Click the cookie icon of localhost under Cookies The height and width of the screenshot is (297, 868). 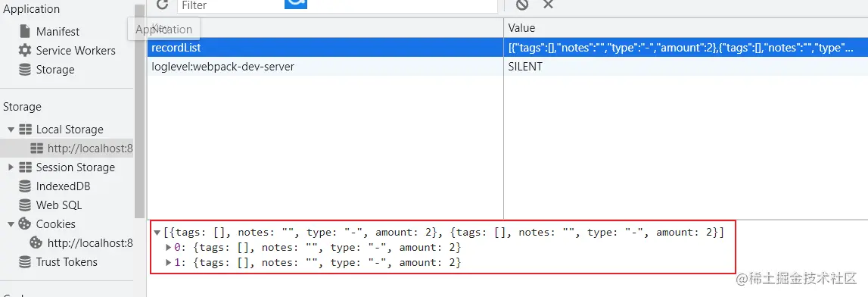click(36, 242)
